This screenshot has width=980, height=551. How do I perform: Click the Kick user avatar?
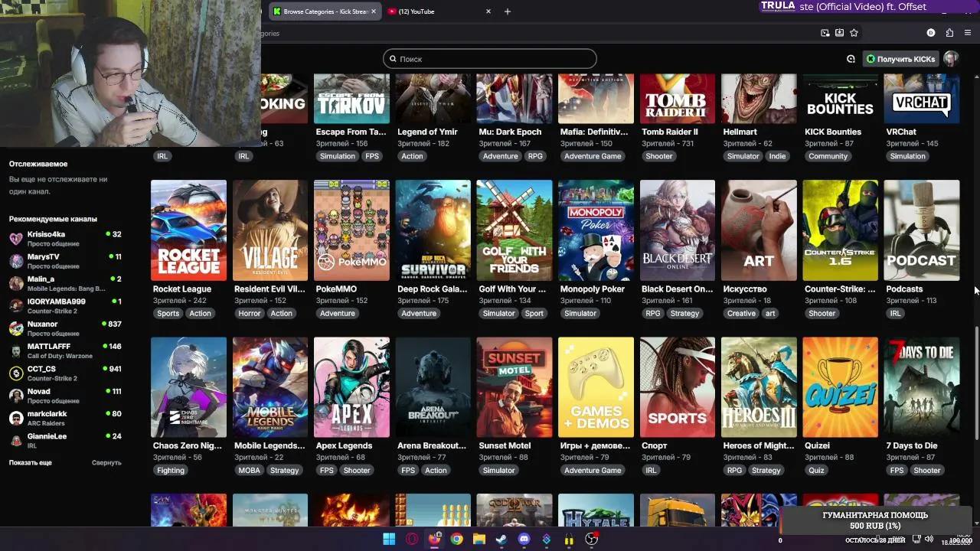951,59
